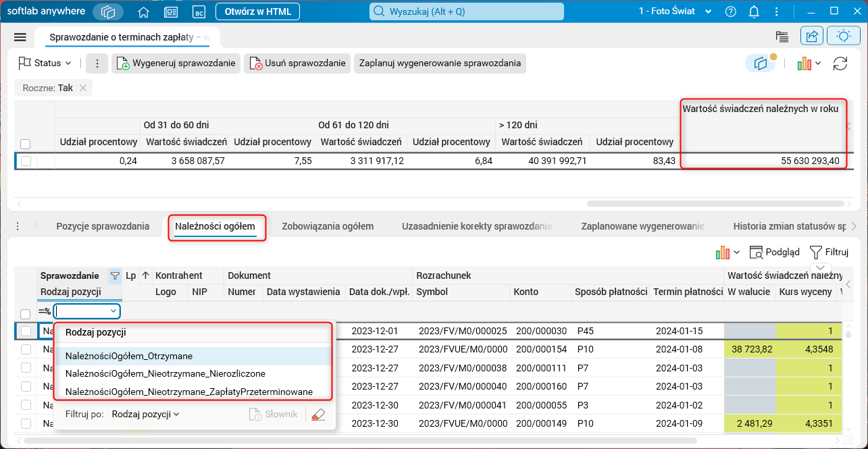Switch to Zobowiązania ogółem tab
The height and width of the screenshot is (449, 868).
pyautogui.click(x=328, y=226)
